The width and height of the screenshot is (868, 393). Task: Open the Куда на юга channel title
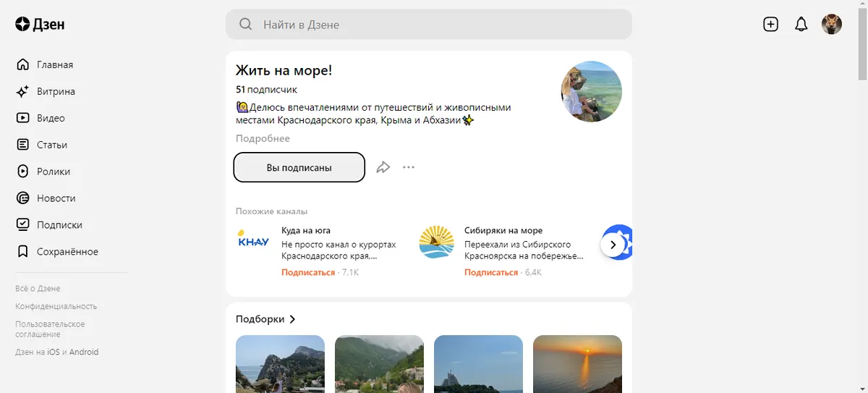pos(306,231)
